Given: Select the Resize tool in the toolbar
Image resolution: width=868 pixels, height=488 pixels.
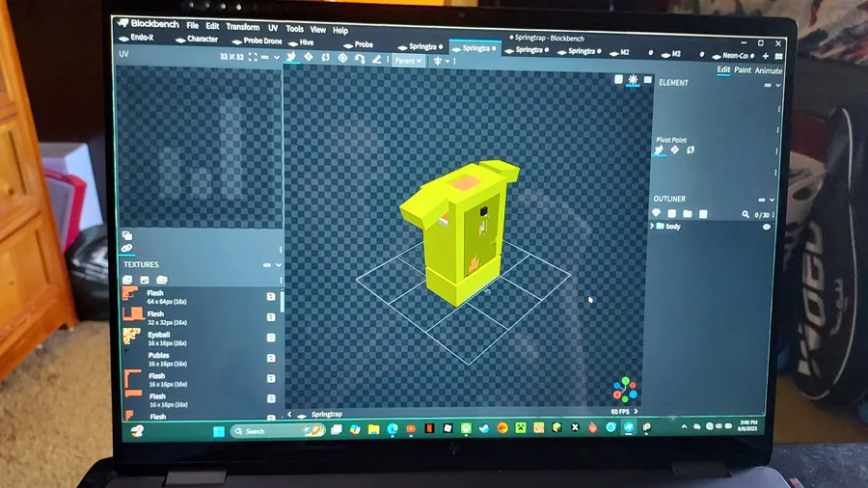Looking at the screenshot, I should (309, 57).
